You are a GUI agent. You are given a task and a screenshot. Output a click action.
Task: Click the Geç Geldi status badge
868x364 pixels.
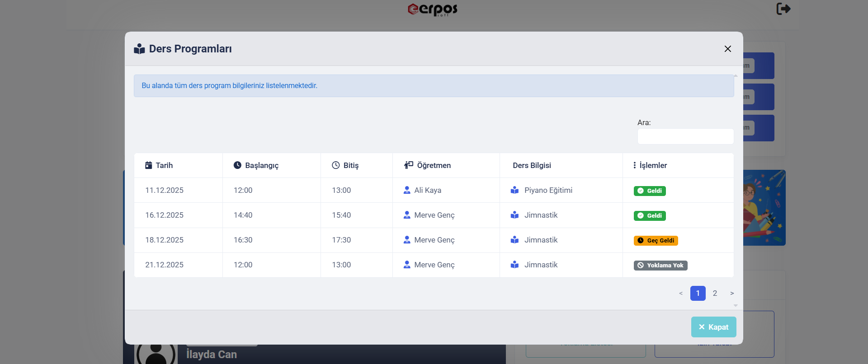point(656,241)
